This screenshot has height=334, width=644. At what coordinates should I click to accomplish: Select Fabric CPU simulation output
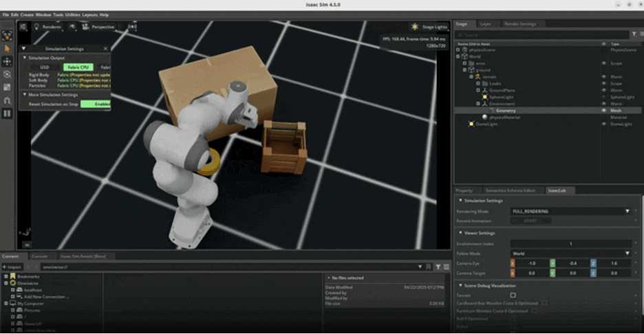78,67
